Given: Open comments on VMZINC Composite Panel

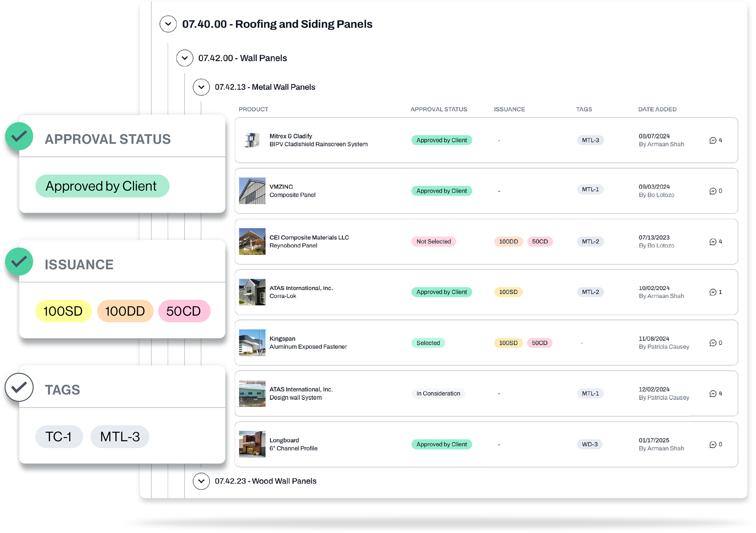Looking at the screenshot, I should [x=713, y=191].
